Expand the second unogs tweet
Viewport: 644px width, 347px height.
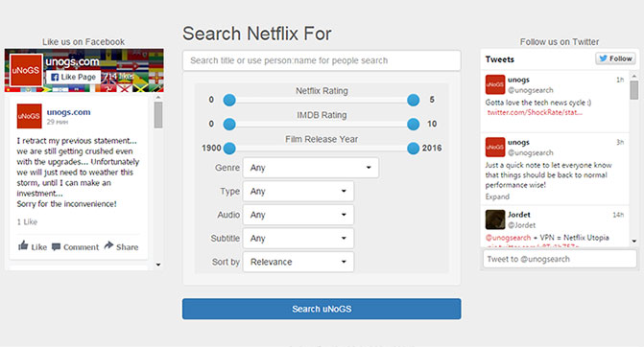pyautogui.click(x=497, y=197)
